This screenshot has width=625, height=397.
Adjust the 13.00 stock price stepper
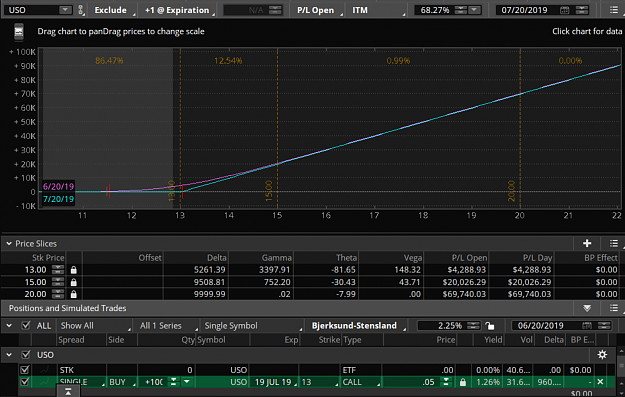click(58, 270)
